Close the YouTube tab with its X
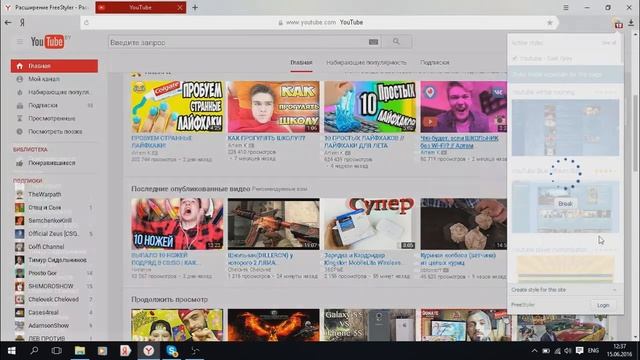This screenshot has height=360, width=640. pyautogui.click(x=180, y=7)
